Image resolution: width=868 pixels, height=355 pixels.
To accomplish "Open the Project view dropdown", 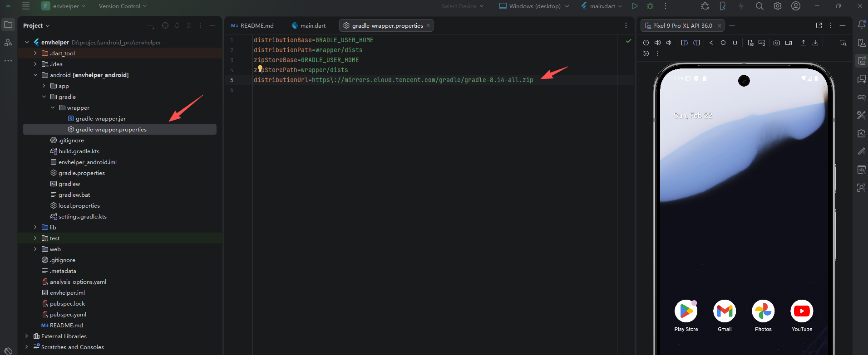I will pos(36,25).
